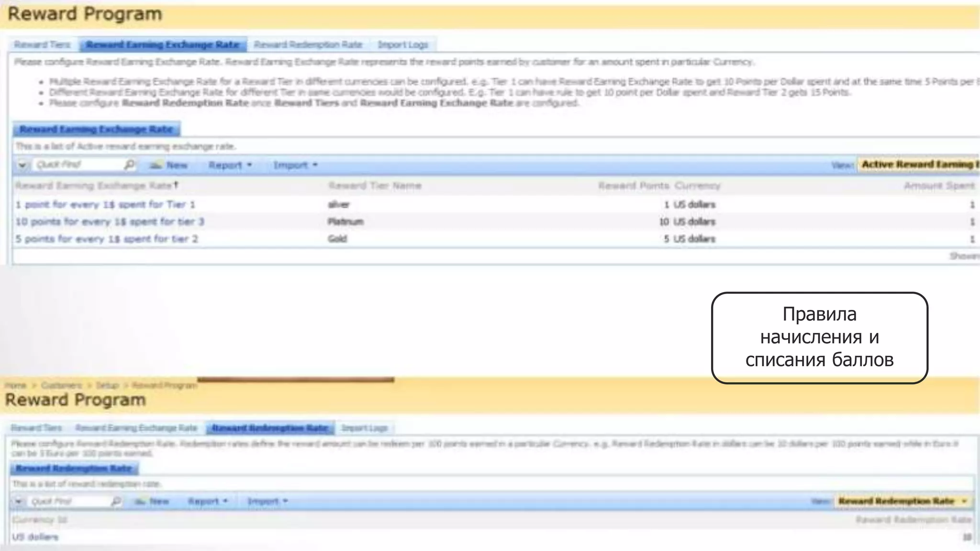Image resolution: width=980 pixels, height=551 pixels.
Task: Click the US dollars redemption rate row
Action: tap(35, 537)
